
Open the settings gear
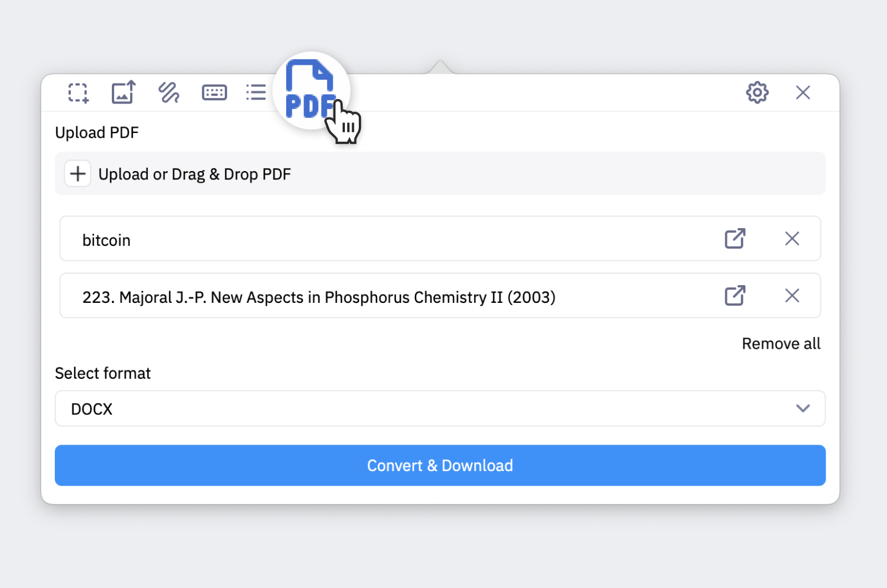(757, 92)
